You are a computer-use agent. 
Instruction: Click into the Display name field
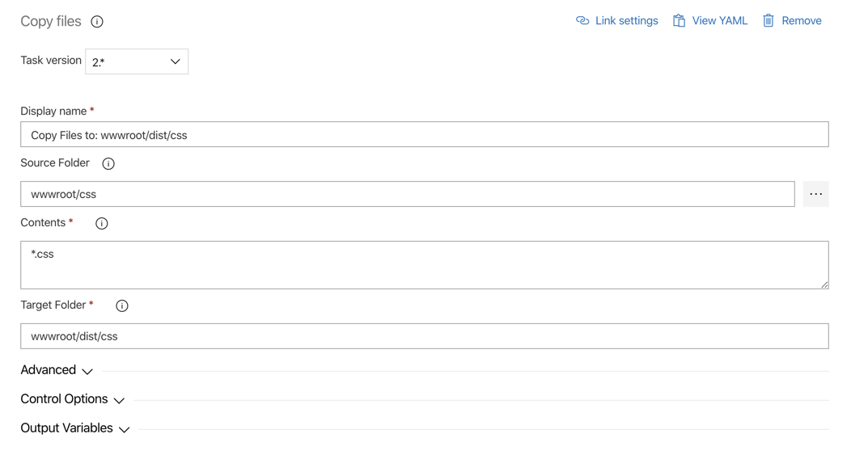(424, 135)
